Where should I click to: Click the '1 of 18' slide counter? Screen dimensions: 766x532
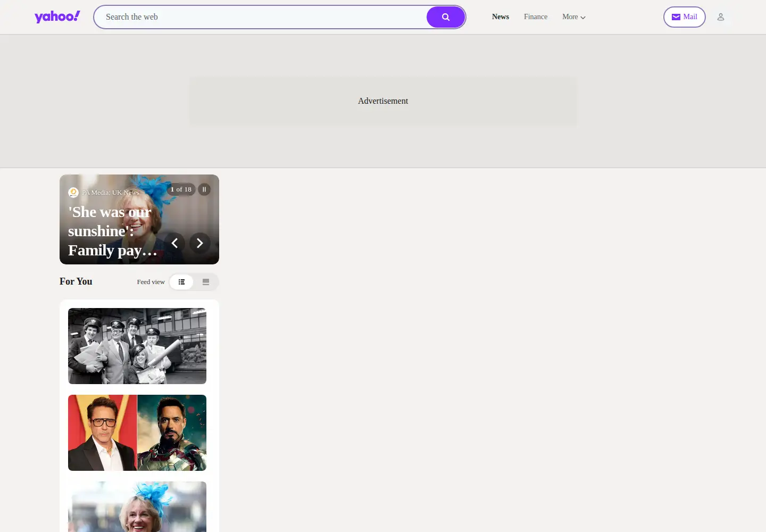181,189
